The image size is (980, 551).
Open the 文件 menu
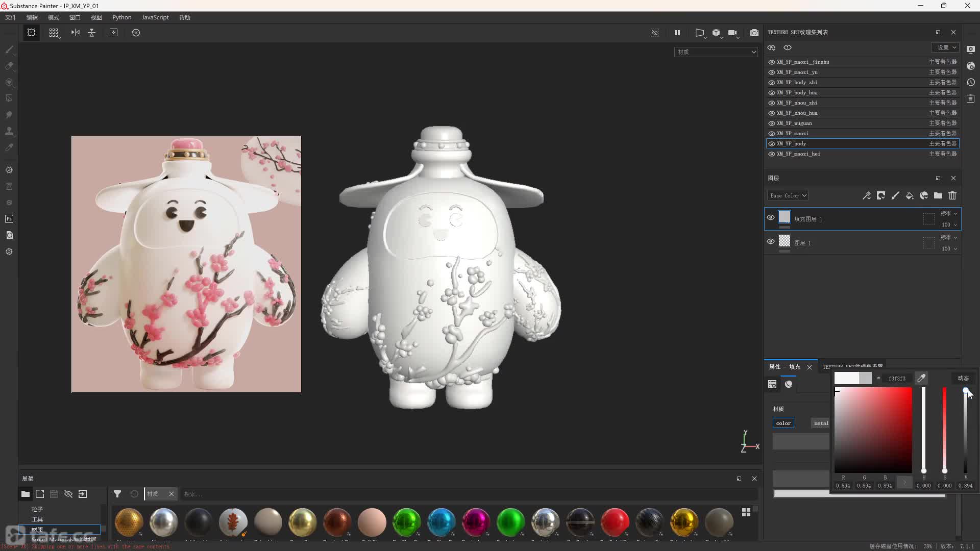[x=11, y=17]
